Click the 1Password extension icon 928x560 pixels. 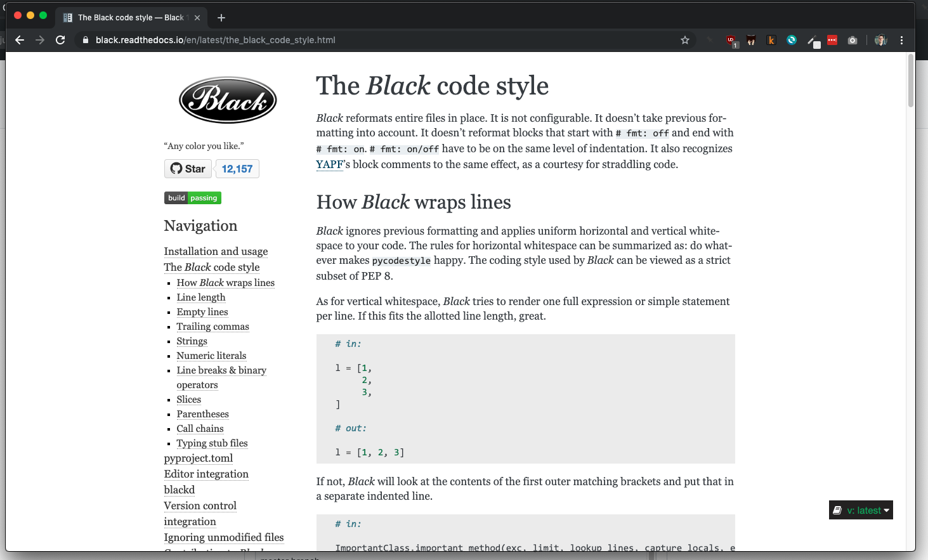click(832, 39)
